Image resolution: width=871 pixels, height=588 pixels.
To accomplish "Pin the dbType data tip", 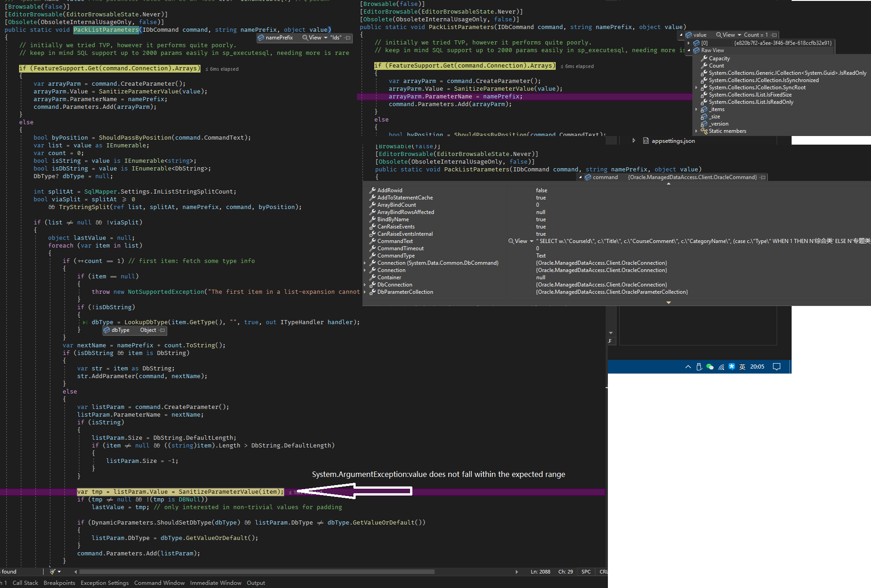I will [x=162, y=330].
